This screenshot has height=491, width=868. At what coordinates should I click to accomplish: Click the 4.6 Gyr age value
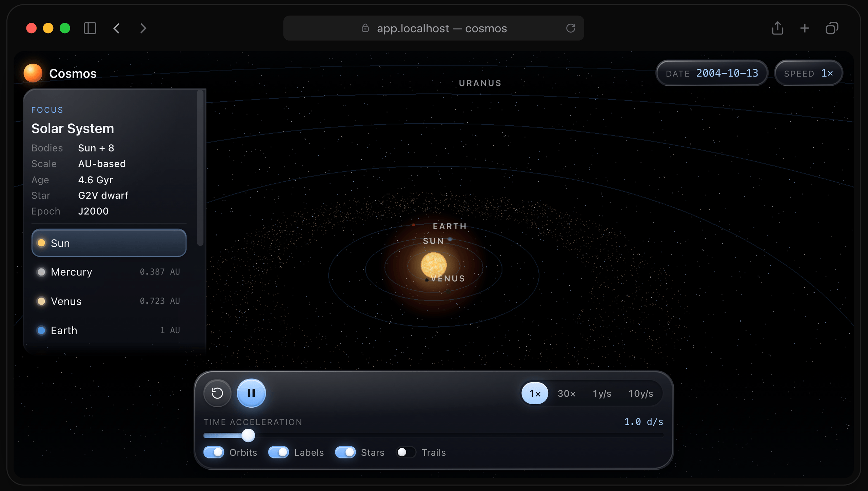[x=95, y=180]
